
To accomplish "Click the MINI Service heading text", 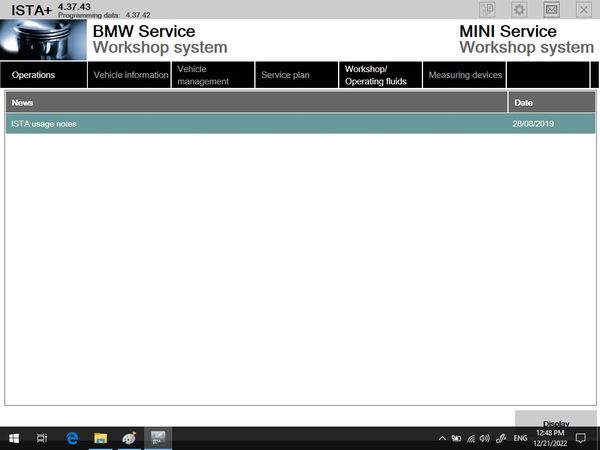I will pyautogui.click(x=508, y=31).
